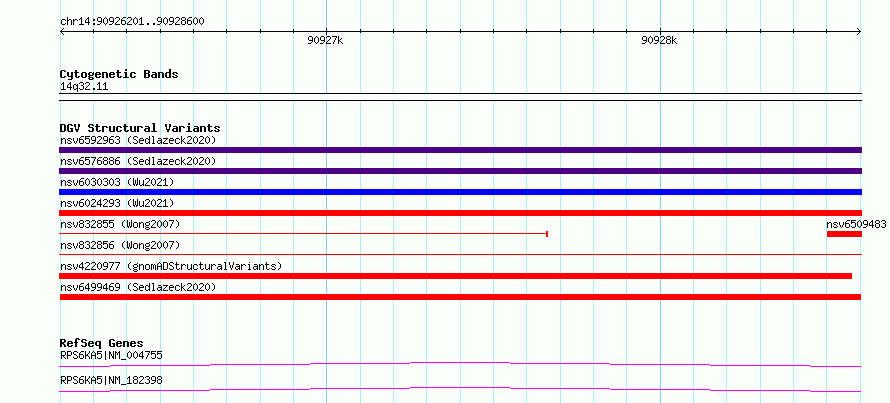Screen dimensions: 890x403
Task: Click the thin red line of nsv832855
Action: point(303,234)
